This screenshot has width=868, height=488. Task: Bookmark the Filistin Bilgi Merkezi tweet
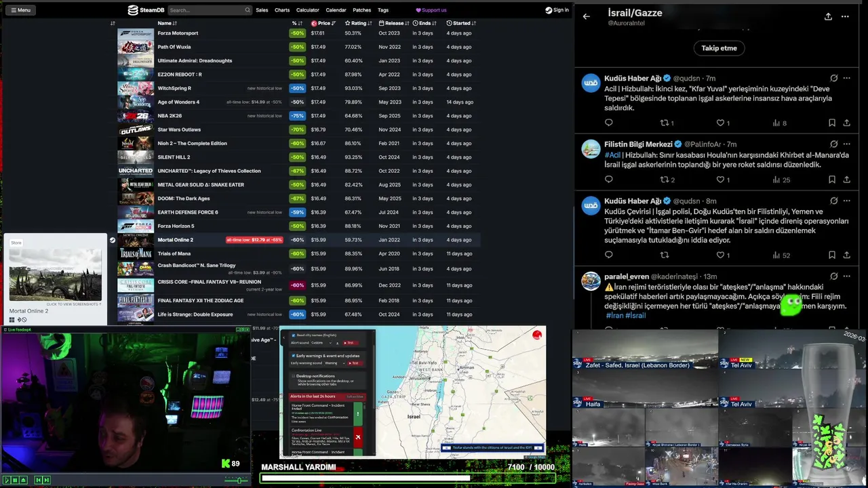tap(831, 180)
